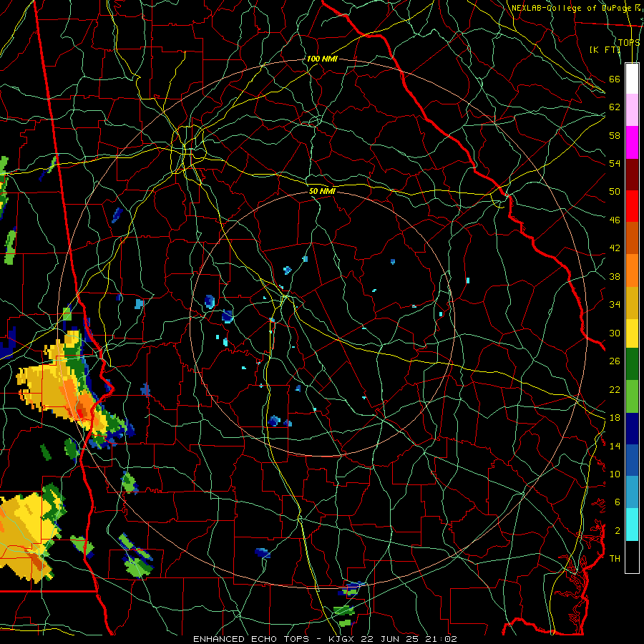Viewport: 644px width, 644px height.
Task: Select the dark red (maroon) legend swatch
Action: pos(632,174)
